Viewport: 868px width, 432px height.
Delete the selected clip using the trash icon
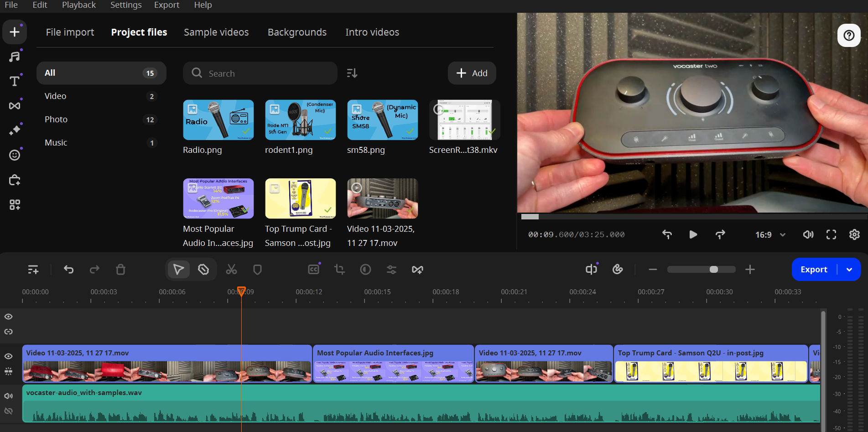120,270
